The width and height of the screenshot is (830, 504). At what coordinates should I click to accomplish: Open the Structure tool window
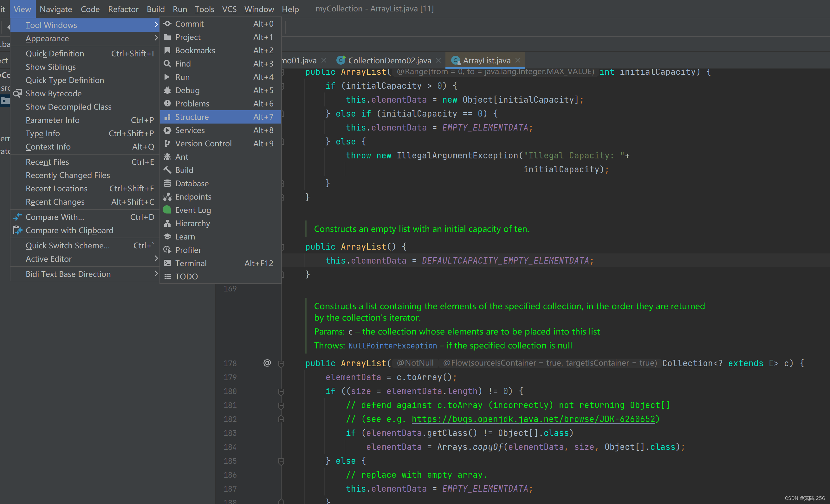pos(192,117)
